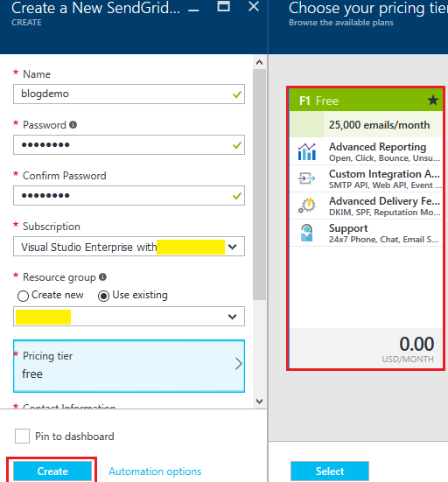Click the Confirm Password green checkmark
The width and height of the screenshot is (448, 482).
tap(237, 196)
